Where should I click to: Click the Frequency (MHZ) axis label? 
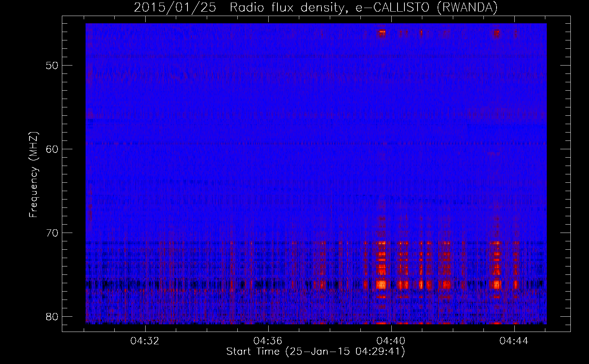click(x=33, y=174)
